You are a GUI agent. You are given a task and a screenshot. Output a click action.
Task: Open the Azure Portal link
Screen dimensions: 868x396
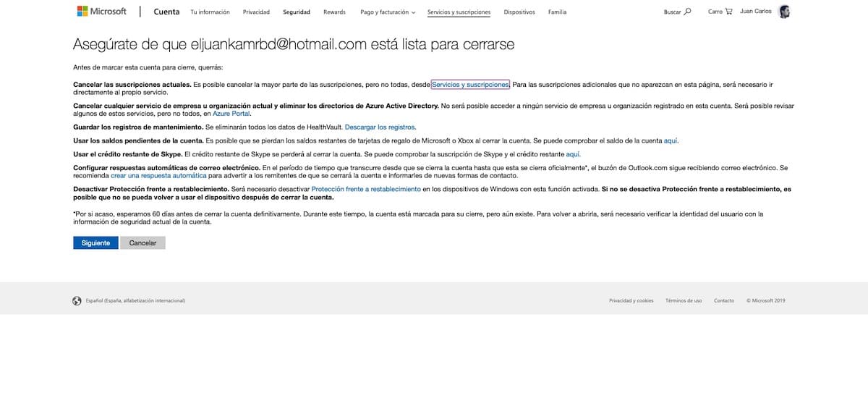231,114
